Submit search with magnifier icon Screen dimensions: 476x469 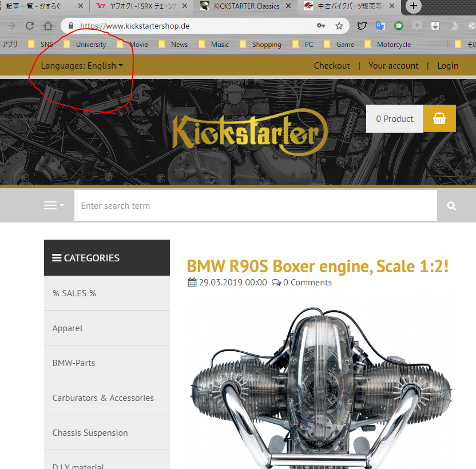451,206
